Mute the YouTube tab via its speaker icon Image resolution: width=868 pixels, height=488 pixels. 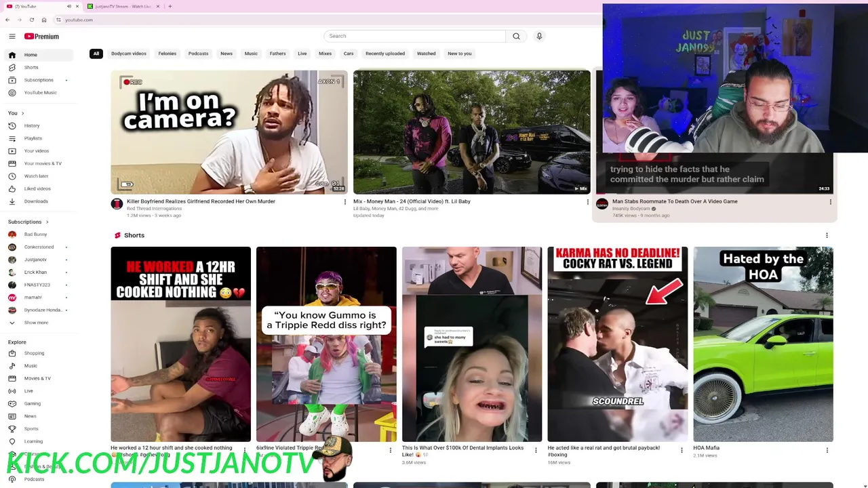[68, 6]
